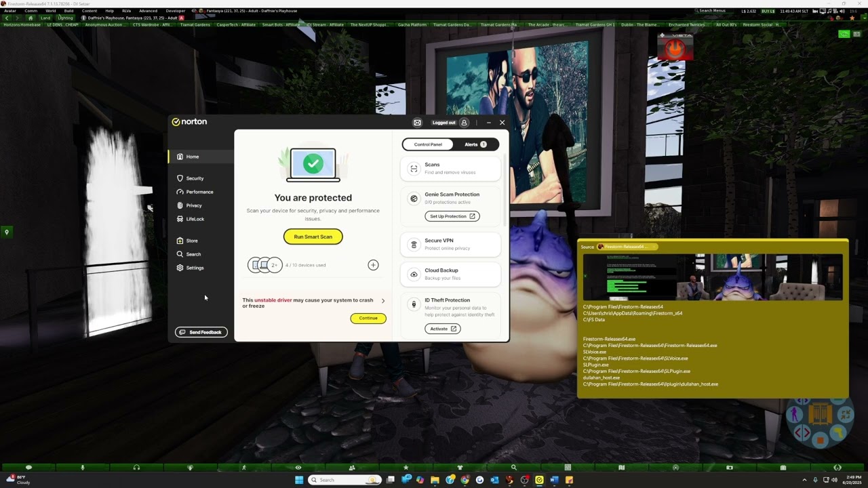The height and width of the screenshot is (488, 868).
Task: Open the RLVa menu
Action: pyautogui.click(x=126, y=11)
